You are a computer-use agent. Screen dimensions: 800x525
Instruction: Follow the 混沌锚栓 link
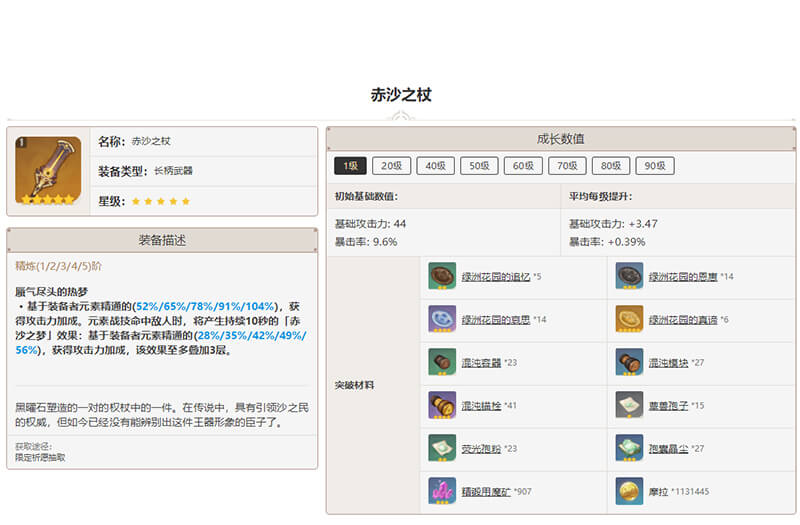point(481,406)
